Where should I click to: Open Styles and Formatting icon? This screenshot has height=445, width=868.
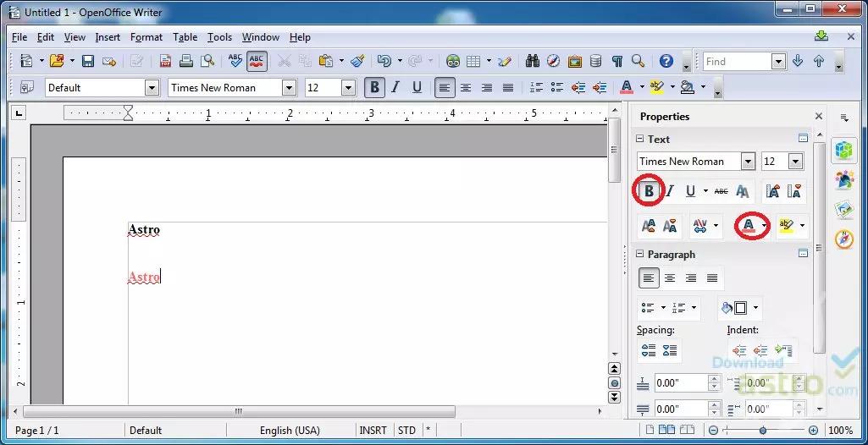click(26, 87)
